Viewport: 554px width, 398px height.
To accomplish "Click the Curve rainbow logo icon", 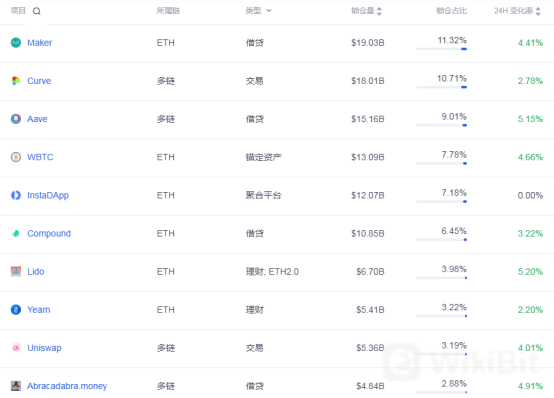I will tap(16, 81).
